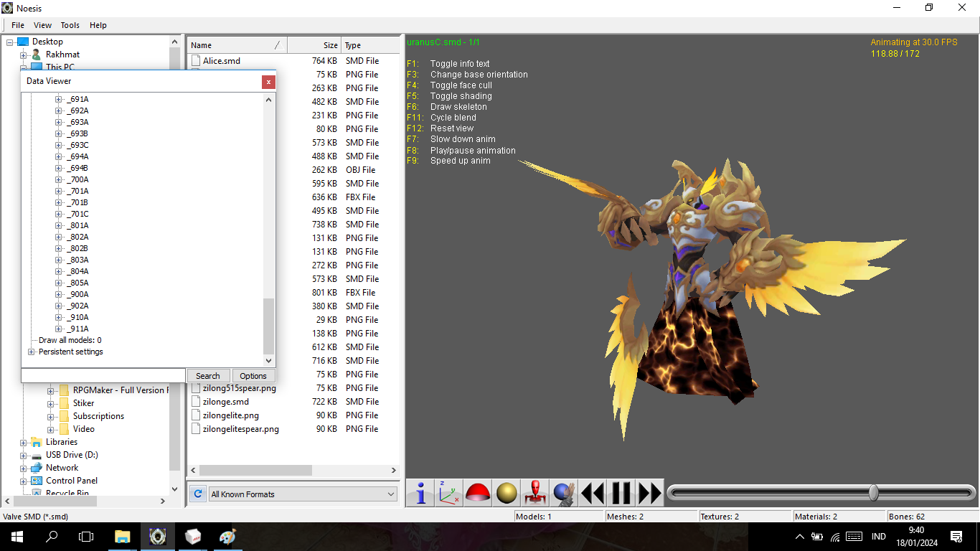This screenshot has width=980, height=551.
Task: Click the refresh icon beside format filter
Action: [x=198, y=494]
